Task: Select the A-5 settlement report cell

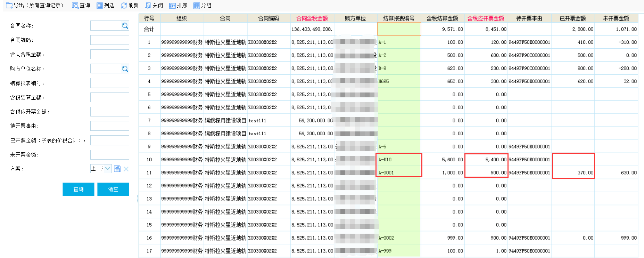Action: [x=399, y=147]
